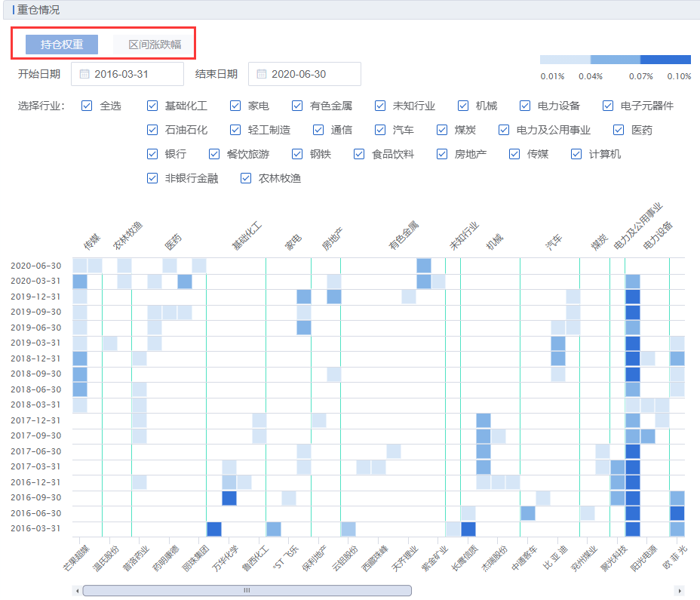Click the right arrow of horizontal scrollbar

point(680,590)
